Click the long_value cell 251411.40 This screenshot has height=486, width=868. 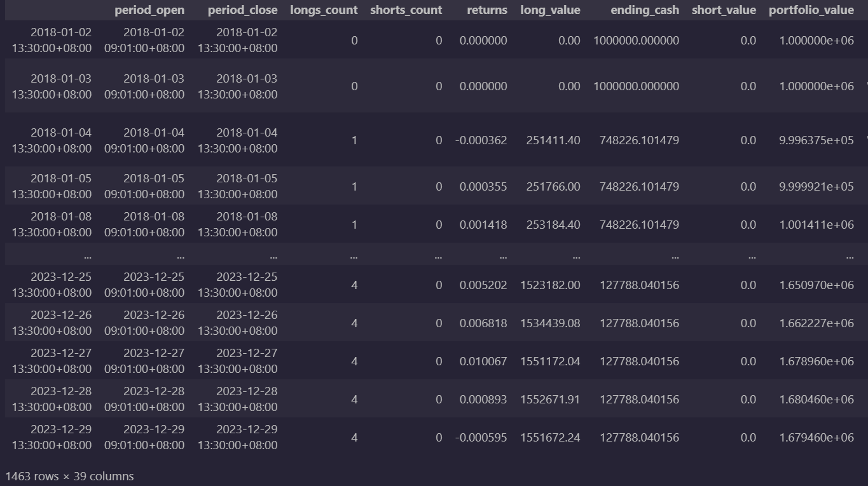pyautogui.click(x=553, y=140)
